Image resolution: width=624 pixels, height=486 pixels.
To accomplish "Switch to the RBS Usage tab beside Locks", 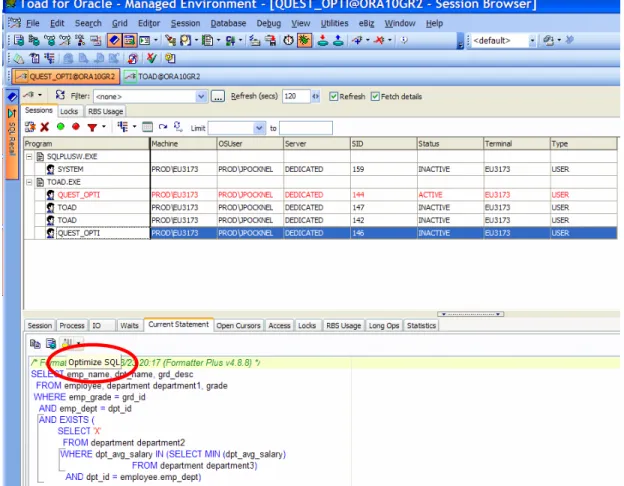I will pyautogui.click(x=105, y=111).
